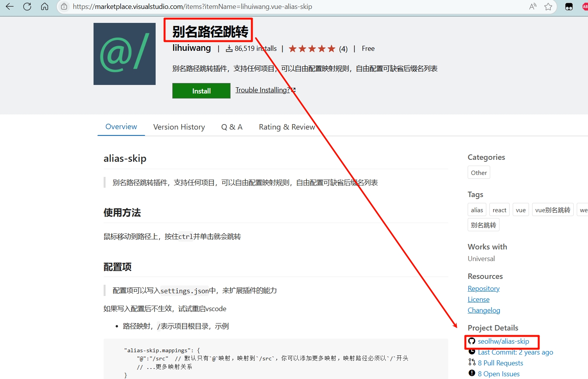Click the extension title 别名路径跳转
Viewport: 588px width, 379px height.
(210, 32)
